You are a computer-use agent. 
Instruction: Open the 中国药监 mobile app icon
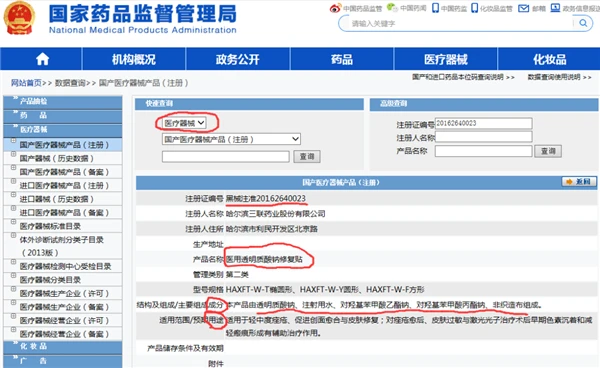(435, 8)
